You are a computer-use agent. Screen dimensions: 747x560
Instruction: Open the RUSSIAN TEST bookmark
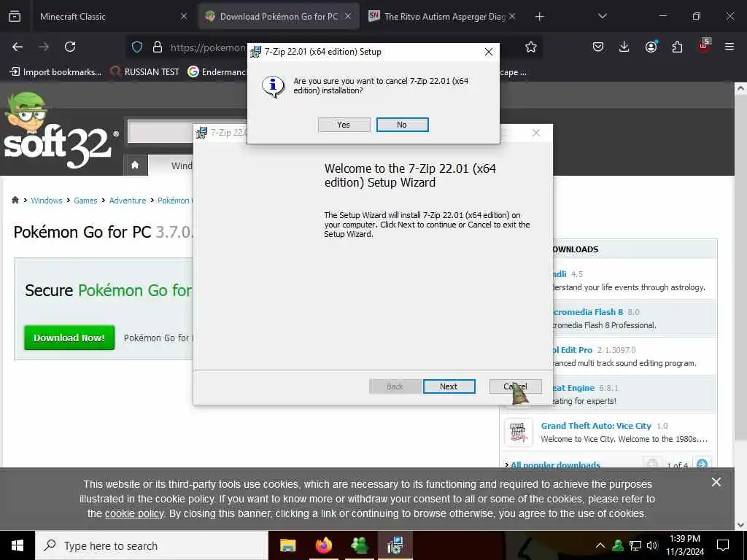coord(145,72)
